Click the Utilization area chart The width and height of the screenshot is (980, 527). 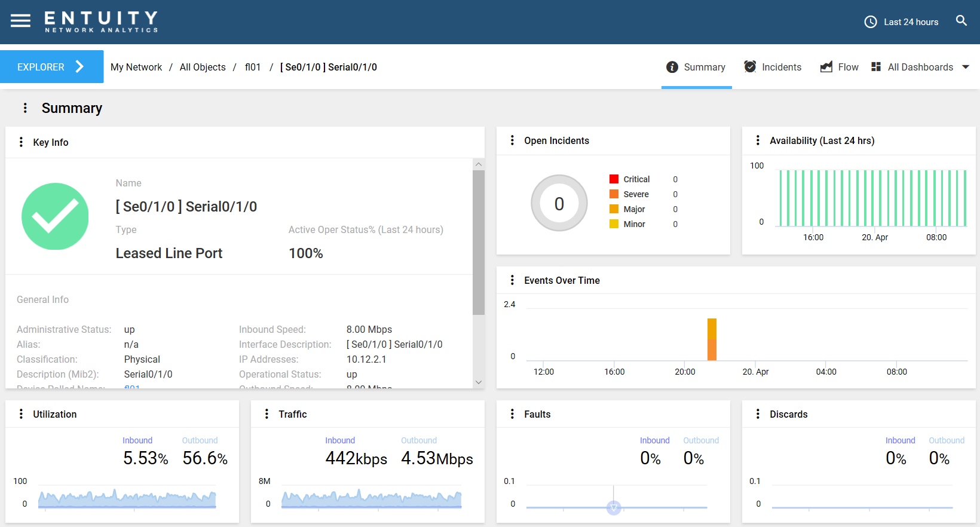(127, 499)
